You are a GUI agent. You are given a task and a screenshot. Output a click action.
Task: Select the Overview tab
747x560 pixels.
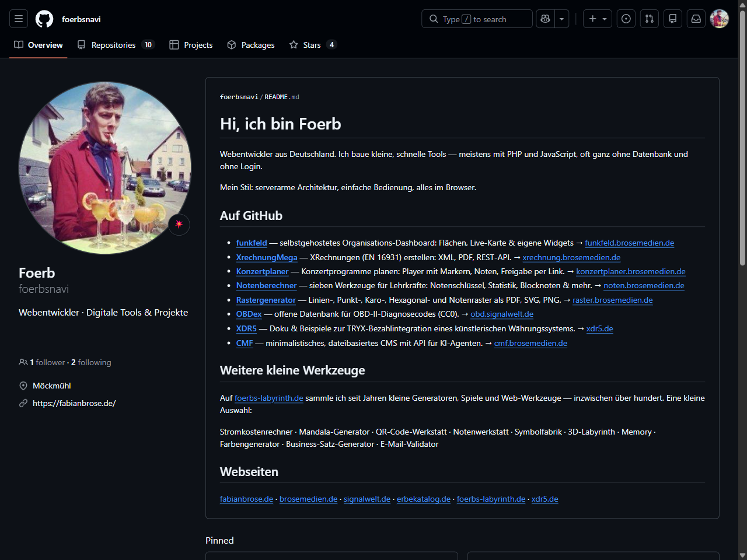pos(39,45)
